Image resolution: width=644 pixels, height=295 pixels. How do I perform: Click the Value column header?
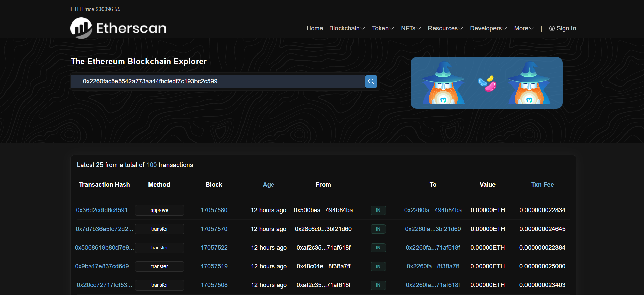coord(487,185)
